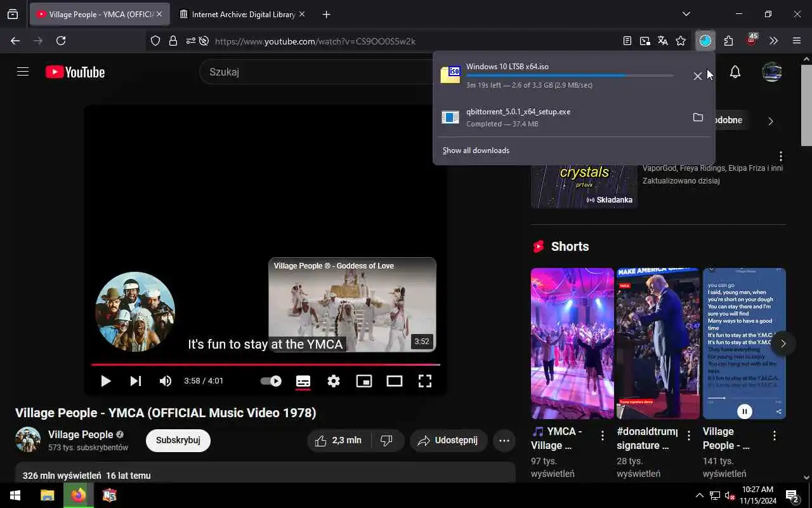Open Windows Start menu
812x508 pixels.
[15, 495]
